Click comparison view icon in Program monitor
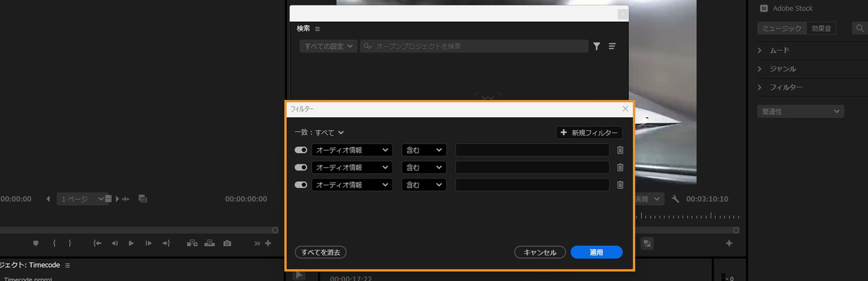The image size is (868, 281). [647, 244]
